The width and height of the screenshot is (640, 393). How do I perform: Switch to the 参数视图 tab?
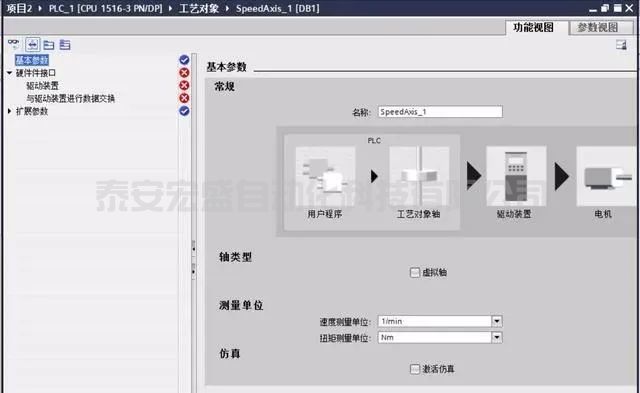pyautogui.click(x=597, y=27)
